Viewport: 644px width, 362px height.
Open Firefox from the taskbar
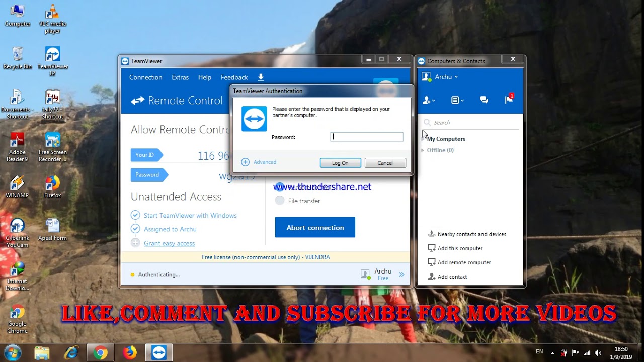coord(129,353)
